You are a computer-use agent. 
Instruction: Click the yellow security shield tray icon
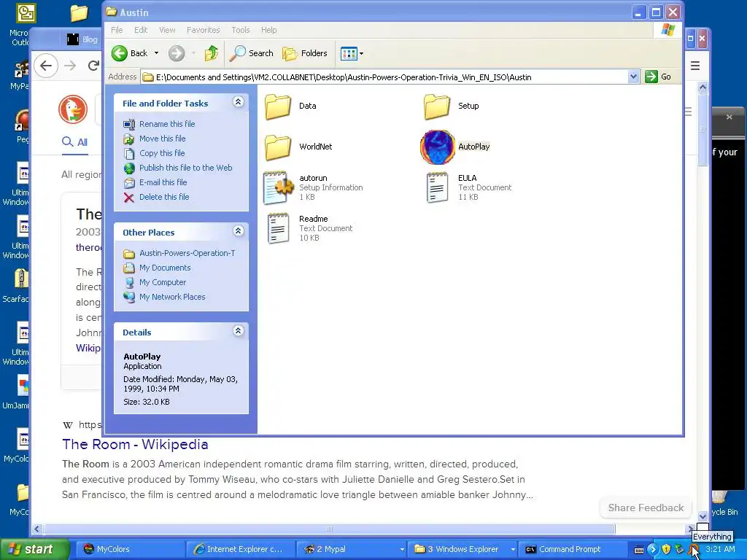click(x=666, y=550)
